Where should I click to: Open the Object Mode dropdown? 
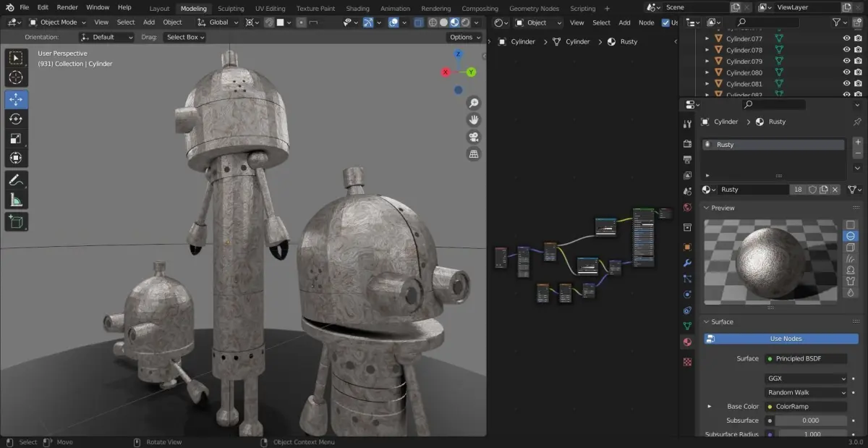click(57, 22)
